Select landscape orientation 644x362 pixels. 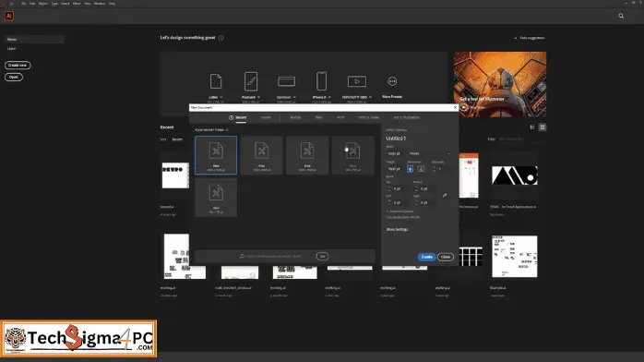(421, 169)
